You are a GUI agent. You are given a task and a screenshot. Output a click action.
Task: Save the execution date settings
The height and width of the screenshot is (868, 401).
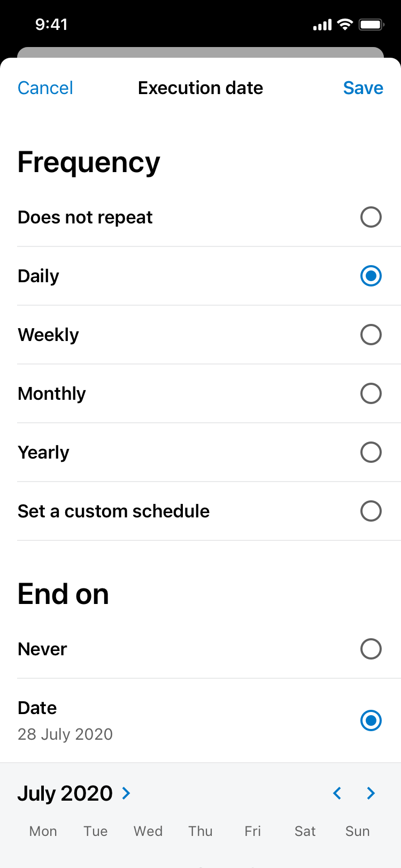pyautogui.click(x=363, y=88)
